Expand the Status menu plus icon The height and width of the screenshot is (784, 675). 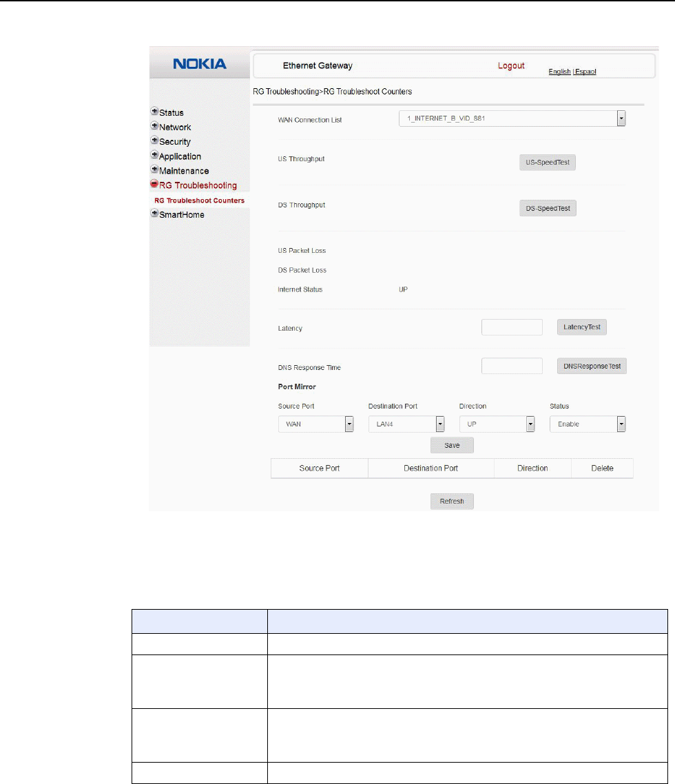click(154, 111)
